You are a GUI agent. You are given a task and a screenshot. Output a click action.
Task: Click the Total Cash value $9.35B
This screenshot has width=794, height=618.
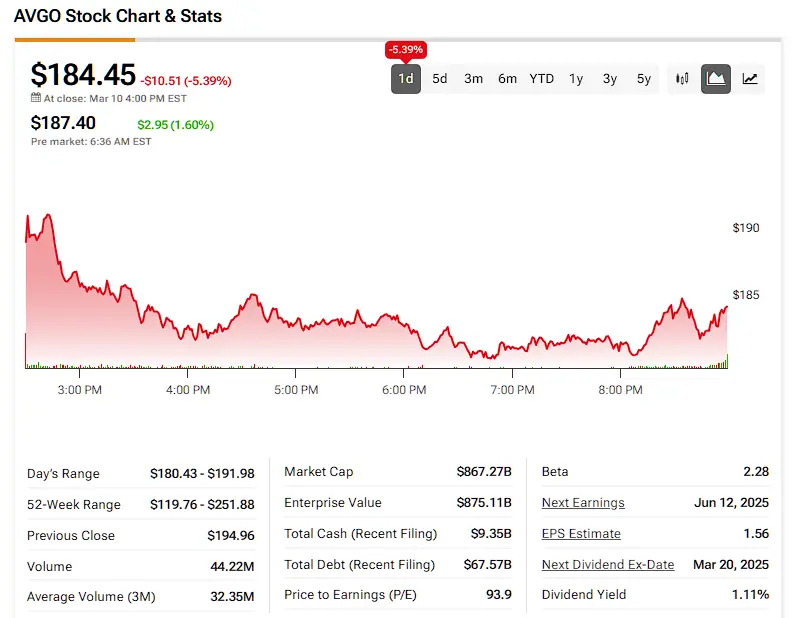coord(491,533)
